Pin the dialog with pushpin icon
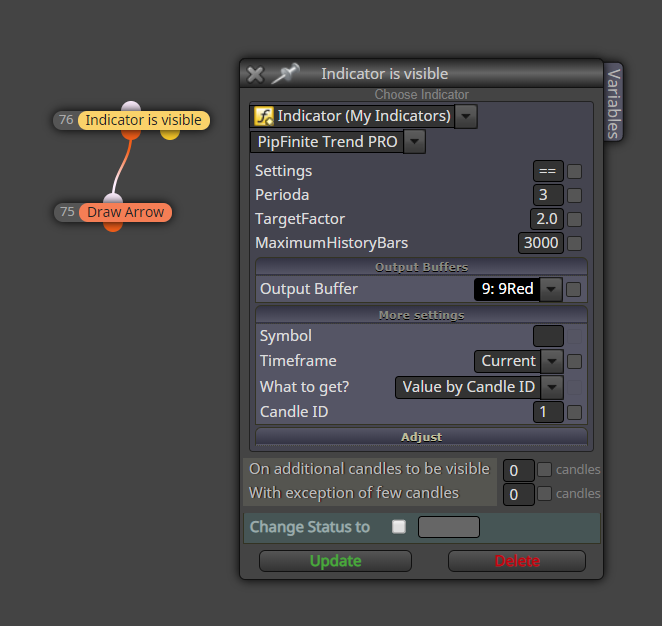This screenshot has width=662, height=626. (x=286, y=73)
